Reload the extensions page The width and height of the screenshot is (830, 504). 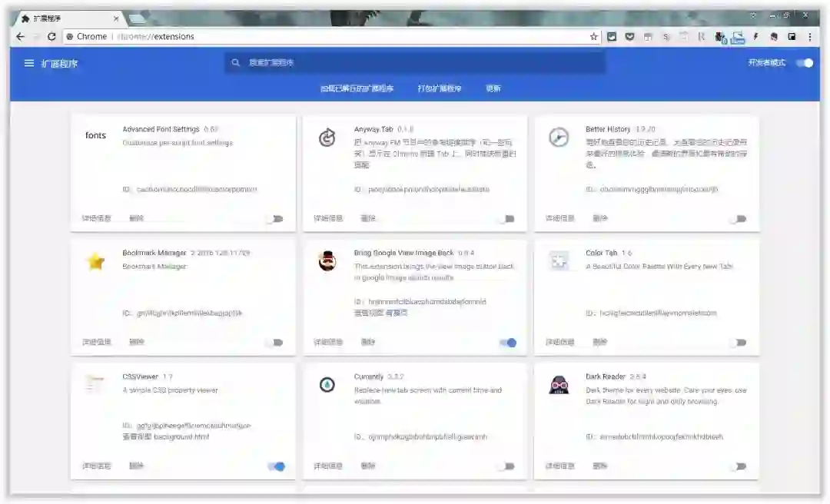pos(51,37)
